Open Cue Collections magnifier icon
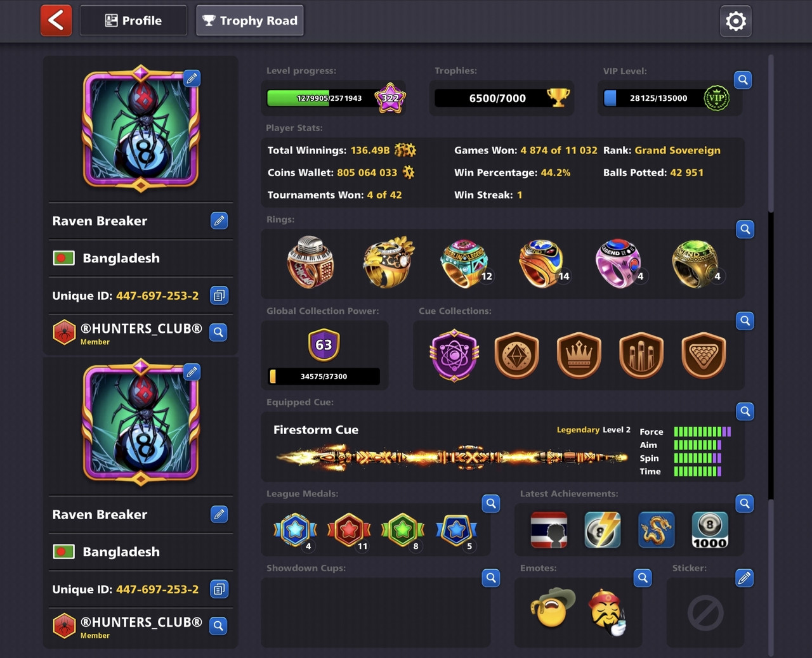This screenshot has height=658, width=812. point(745,321)
